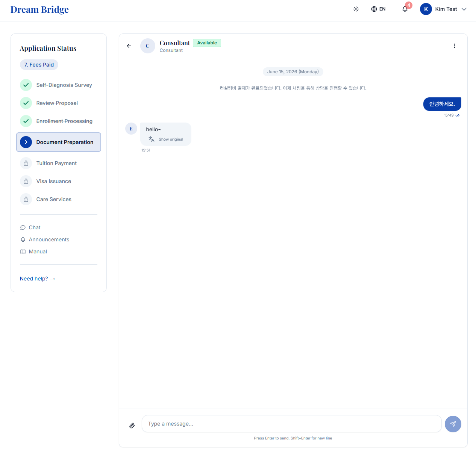Open the Care Services step
The image size is (476, 453).
(x=54, y=199)
